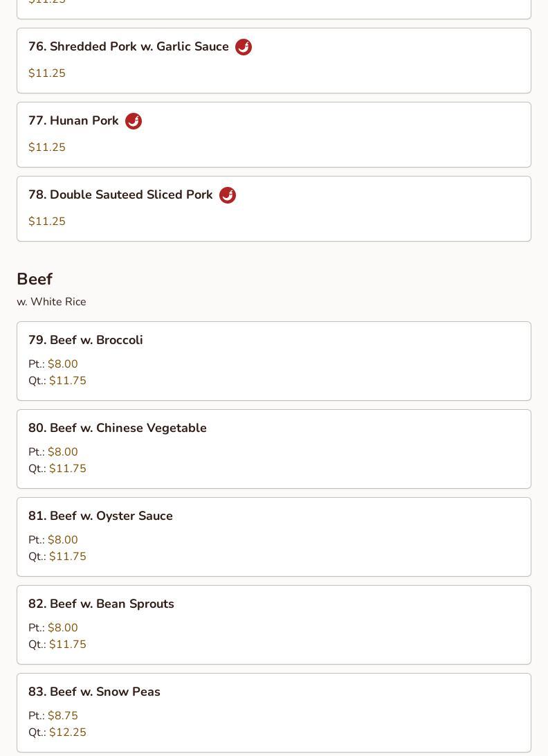This screenshot has height=756, width=548.
Task: Open 78. Double Sauteed Sliced Pork
Action: tap(120, 195)
